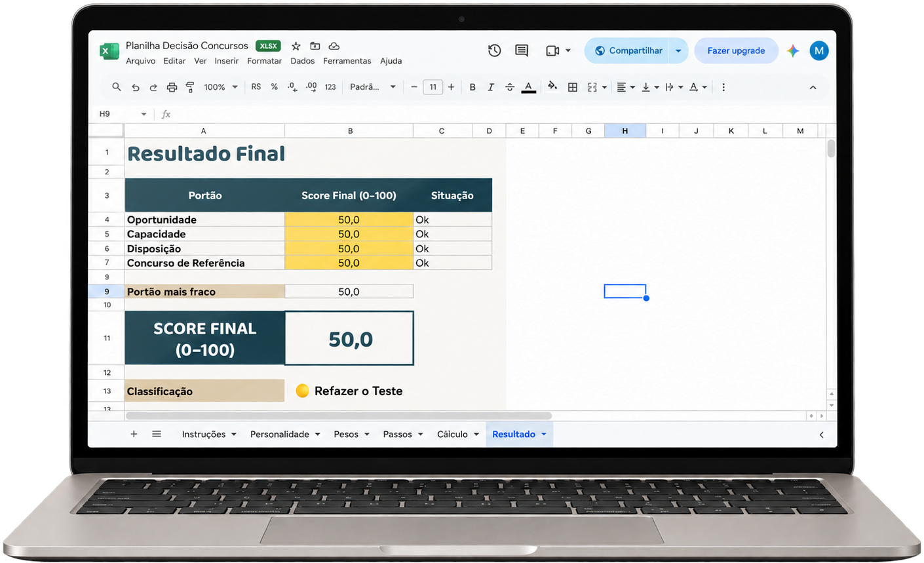
Task: Open the account avatar M
Action: pos(819,50)
